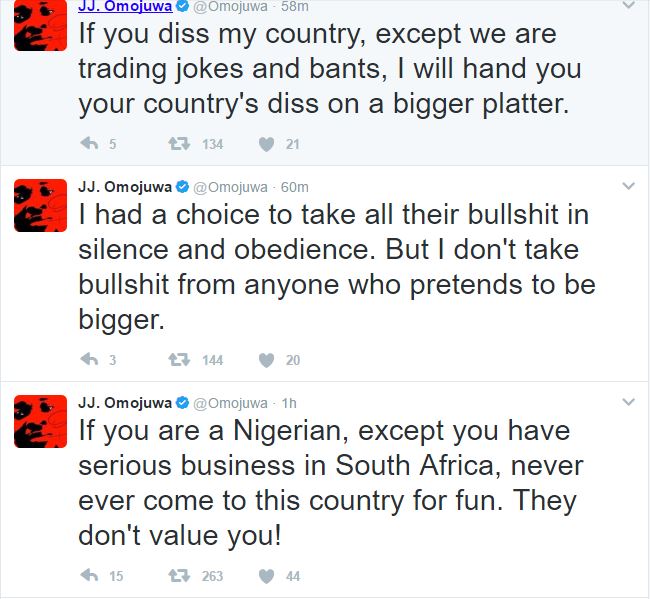This screenshot has height=599, width=650.
Task: Retweet the 'diss my country' tweet
Action: click(x=181, y=144)
